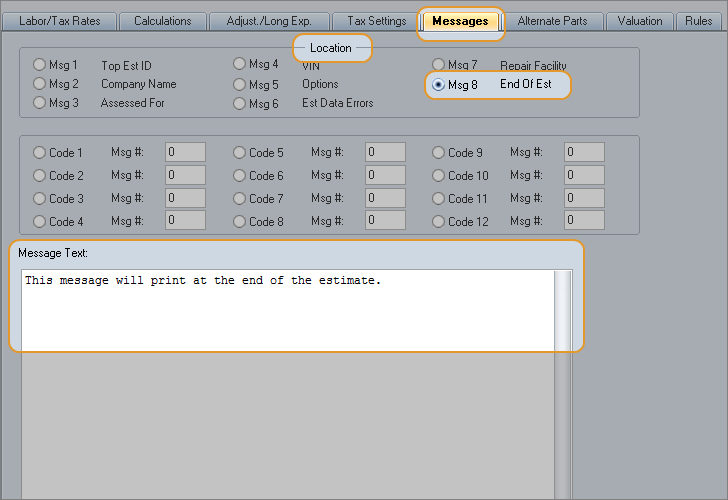The image size is (728, 500).
Task: Go to the Adjust./Long Exp. tab
Action: 269,21
